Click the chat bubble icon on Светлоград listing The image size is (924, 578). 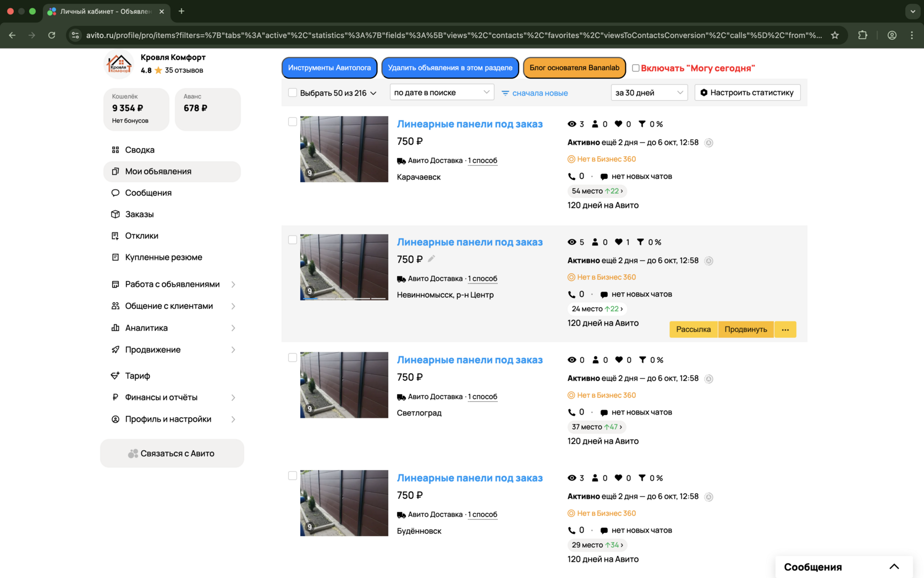point(604,412)
